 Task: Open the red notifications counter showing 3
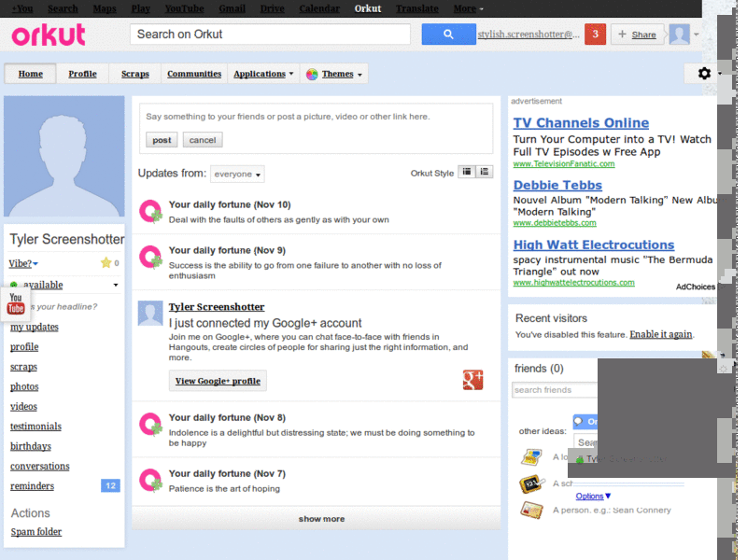pyautogui.click(x=595, y=35)
